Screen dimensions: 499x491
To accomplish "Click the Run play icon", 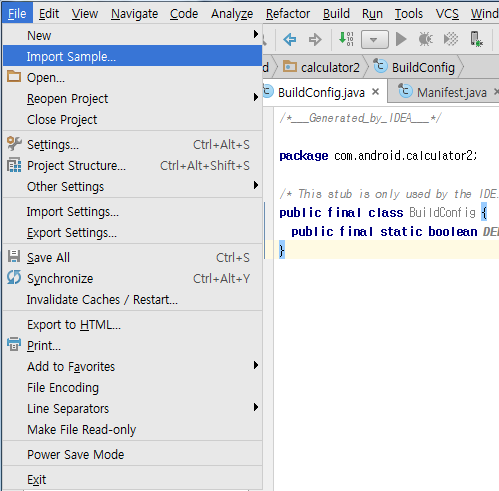I will point(401,39).
